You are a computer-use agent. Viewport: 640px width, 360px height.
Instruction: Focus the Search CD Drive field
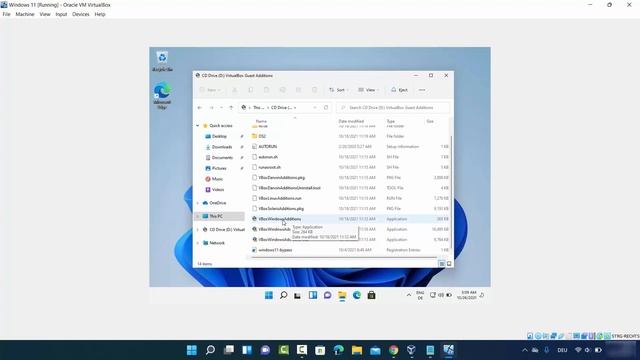(x=393, y=108)
